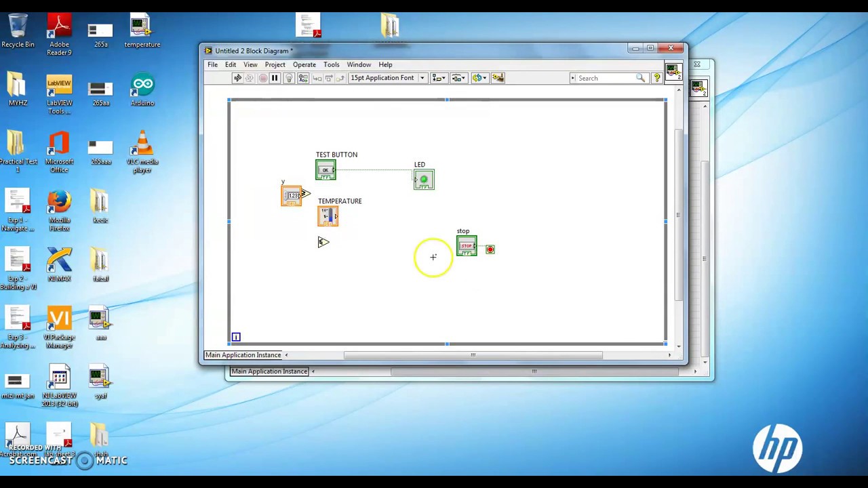Click the Clean Up Diagram button
This screenshot has height=488, width=868.
coord(498,78)
